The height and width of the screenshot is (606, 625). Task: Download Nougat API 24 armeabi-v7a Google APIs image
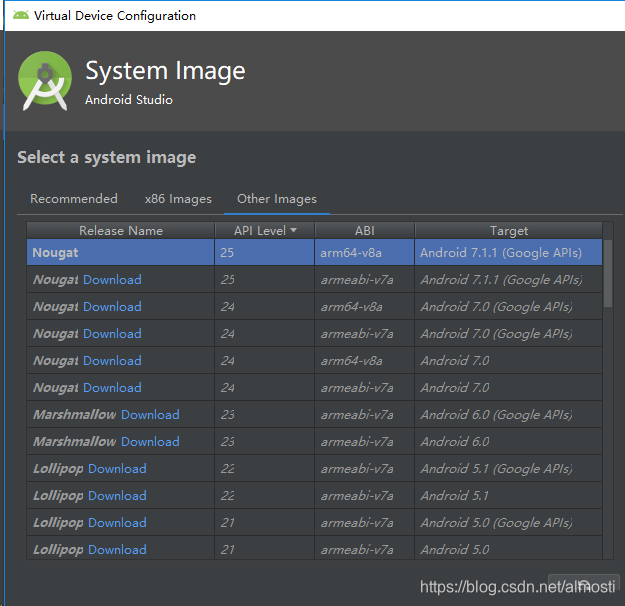point(112,334)
